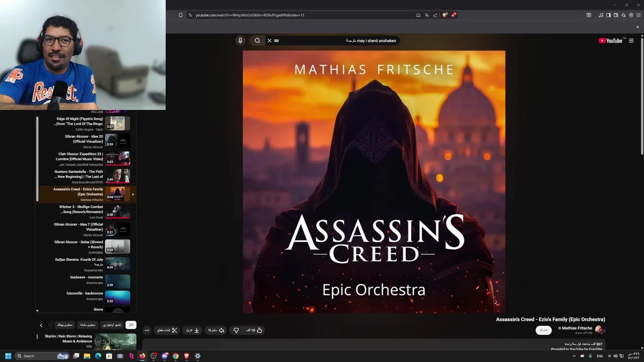Click the bookmark icon left of the address bar

pos(181,15)
